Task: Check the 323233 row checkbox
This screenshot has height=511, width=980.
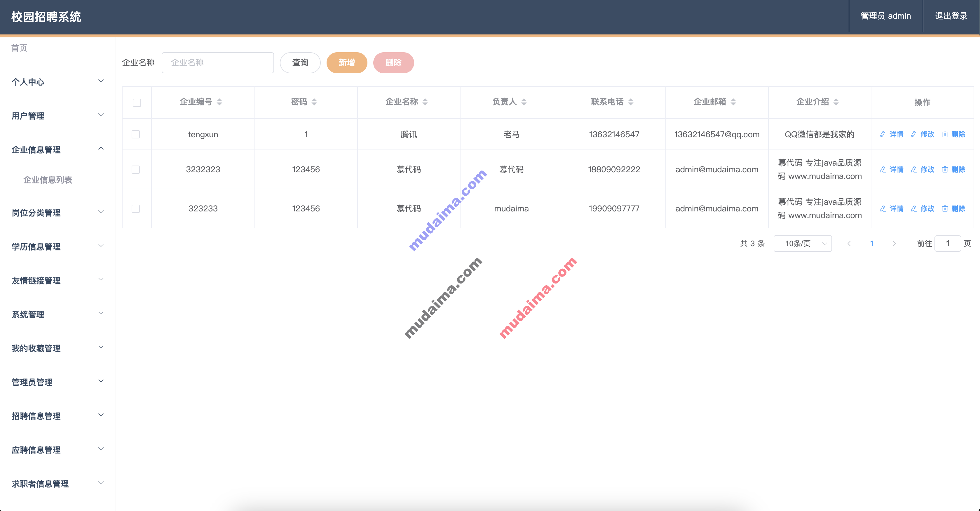Action: pyautogui.click(x=136, y=209)
